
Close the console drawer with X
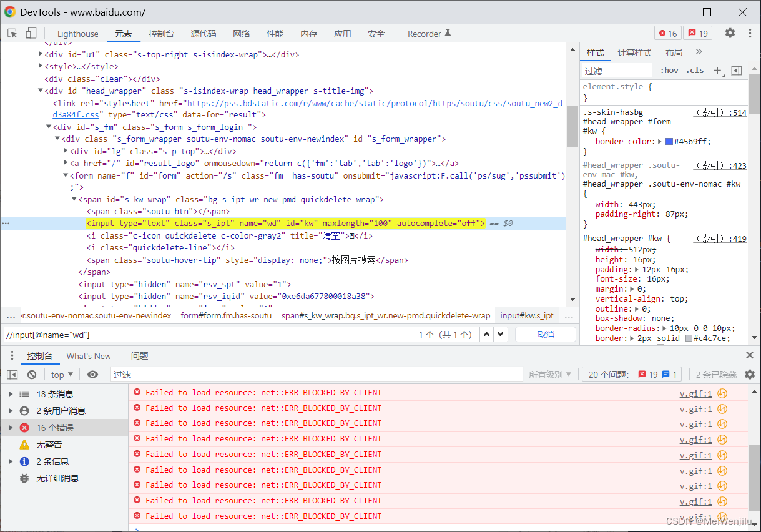(x=750, y=355)
